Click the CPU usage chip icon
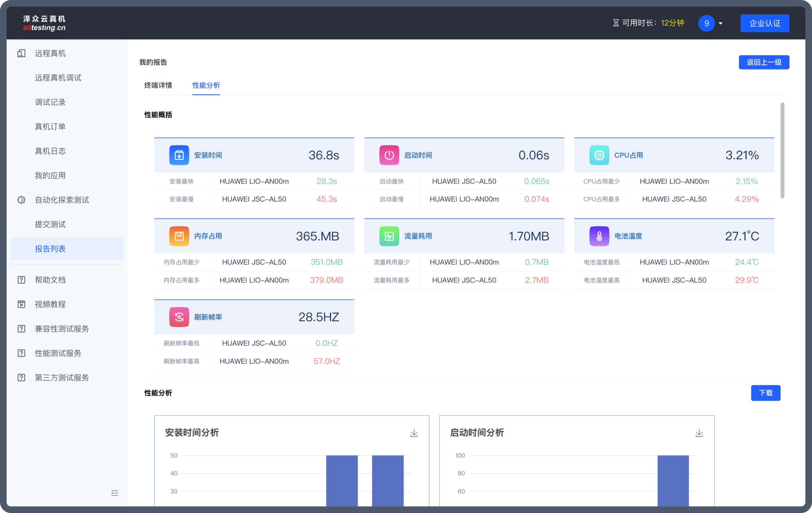Screen dimensions: 812x513 [x=599, y=155]
